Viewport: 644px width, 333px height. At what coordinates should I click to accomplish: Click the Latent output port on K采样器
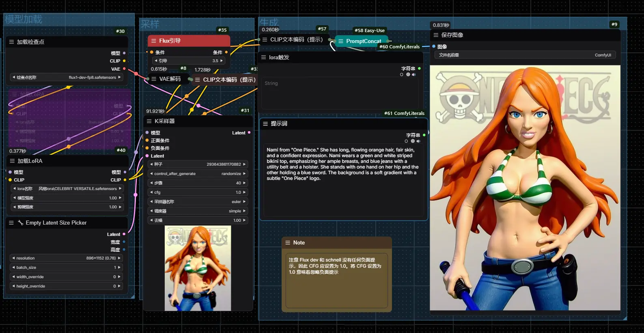pos(249,132)
